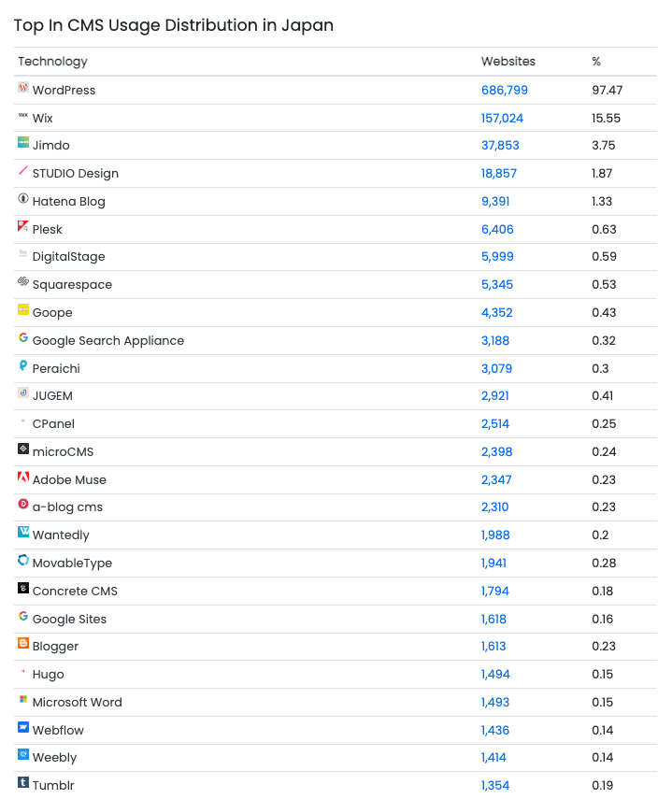Click the MovableType technology name

pos(72,564)
